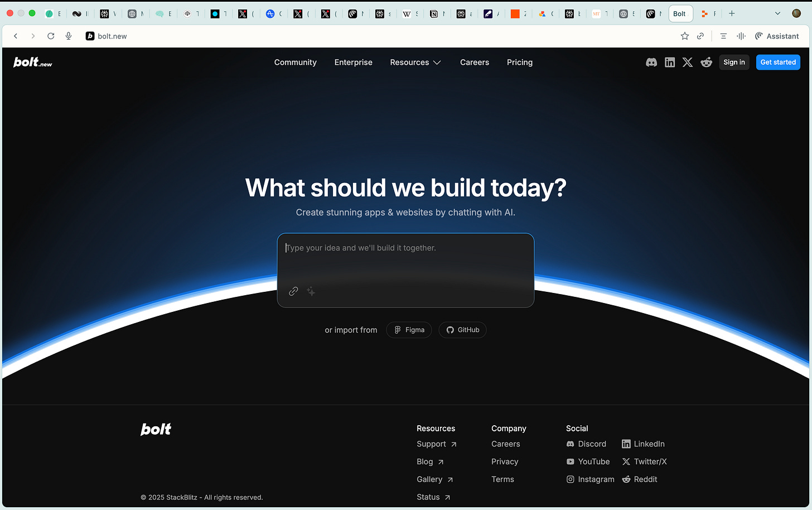
Task: Expand the Resources dropdown menu
Action: [x=415, y=62]
